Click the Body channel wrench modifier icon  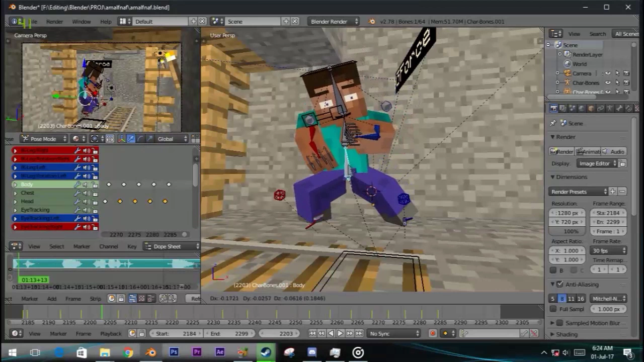[x=77, y=185]
